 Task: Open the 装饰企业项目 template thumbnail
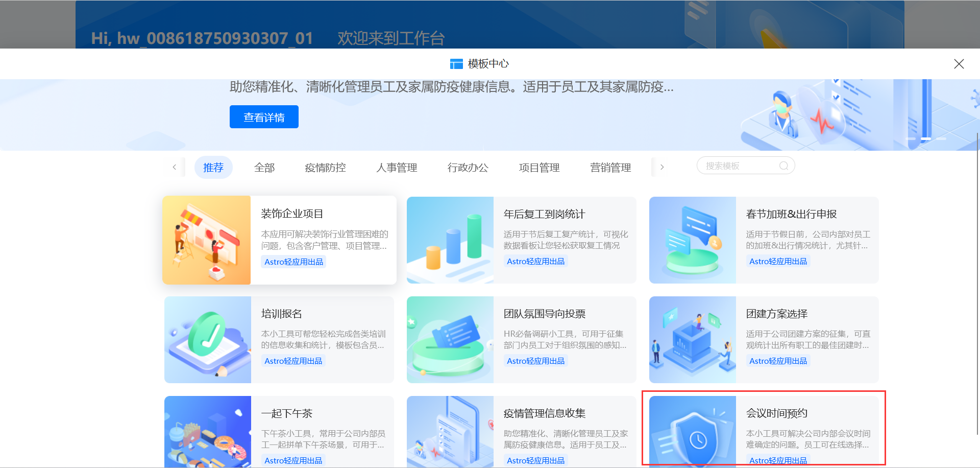point(207,240)
